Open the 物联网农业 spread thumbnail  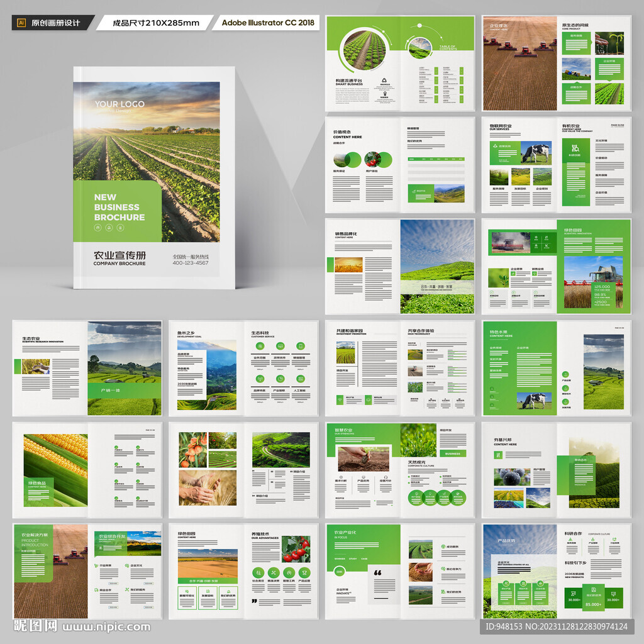coord(557,165)
